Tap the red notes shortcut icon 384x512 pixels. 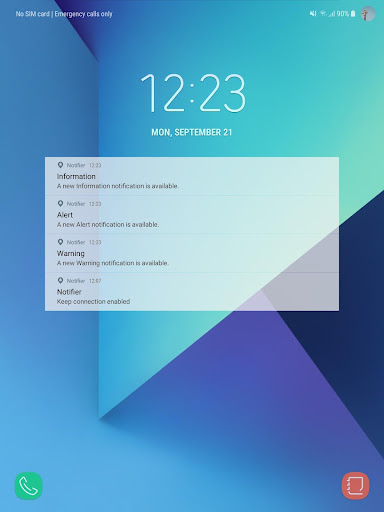tap(355, 486)
